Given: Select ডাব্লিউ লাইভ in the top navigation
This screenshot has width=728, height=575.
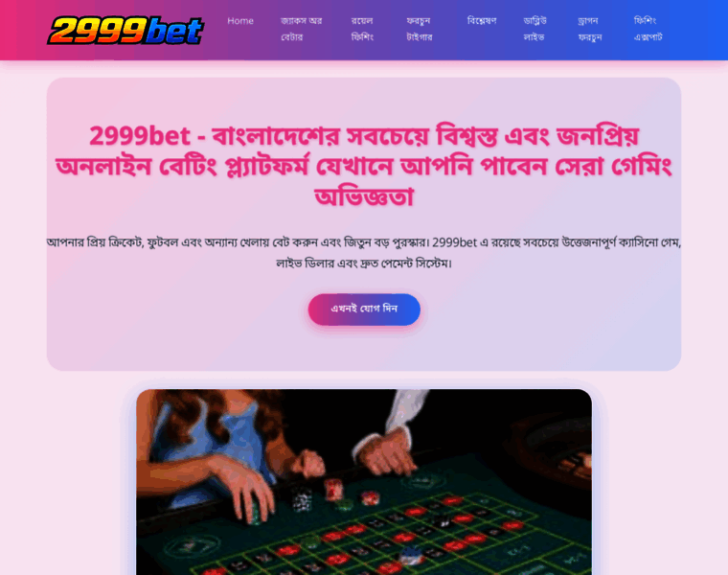Looking at the screenshot, I should (535, 29).
